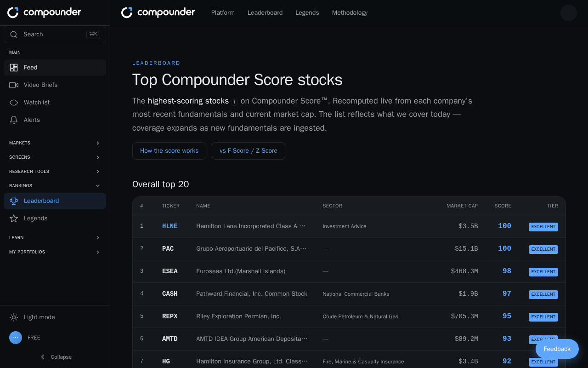
Task: Open the HLNE ticker link
Action: pos(170,226)
